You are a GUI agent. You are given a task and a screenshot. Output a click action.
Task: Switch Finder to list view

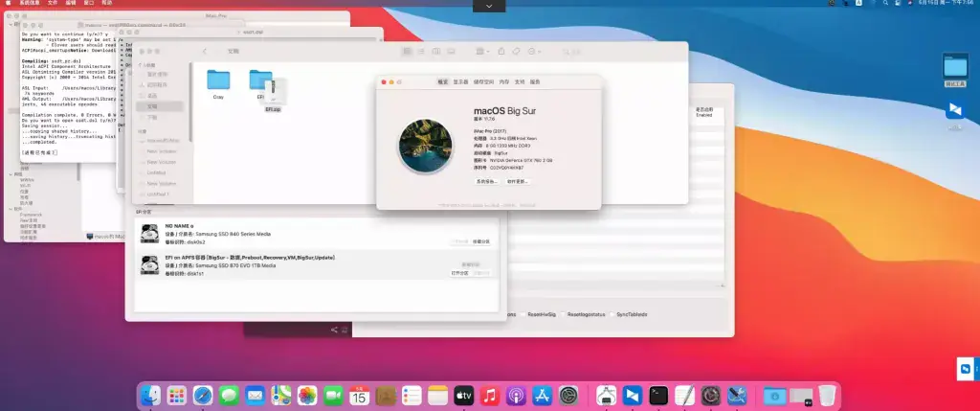[x=421, y=52]
